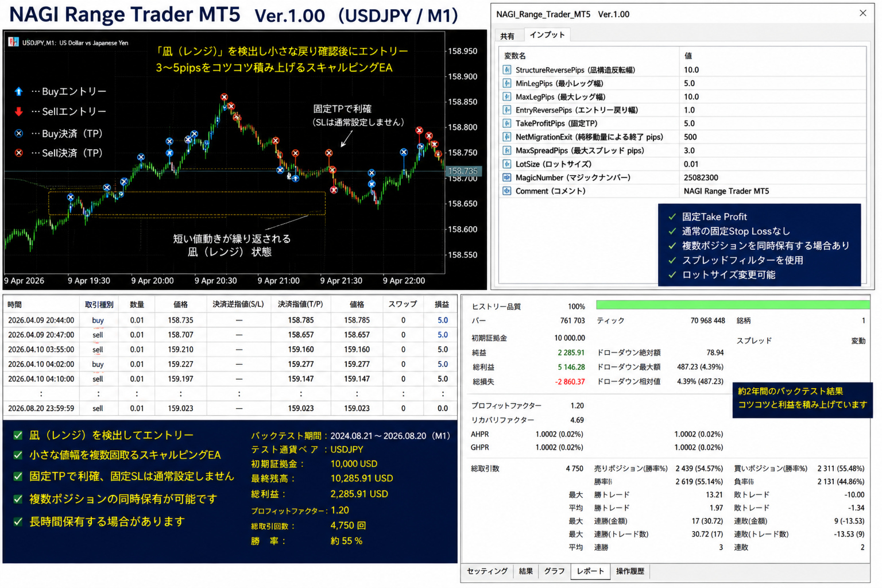The width and height of the screenshot is (882, 588).
Task: Edit the NetMigrationExit value 500
Action: tap(773, 137)
